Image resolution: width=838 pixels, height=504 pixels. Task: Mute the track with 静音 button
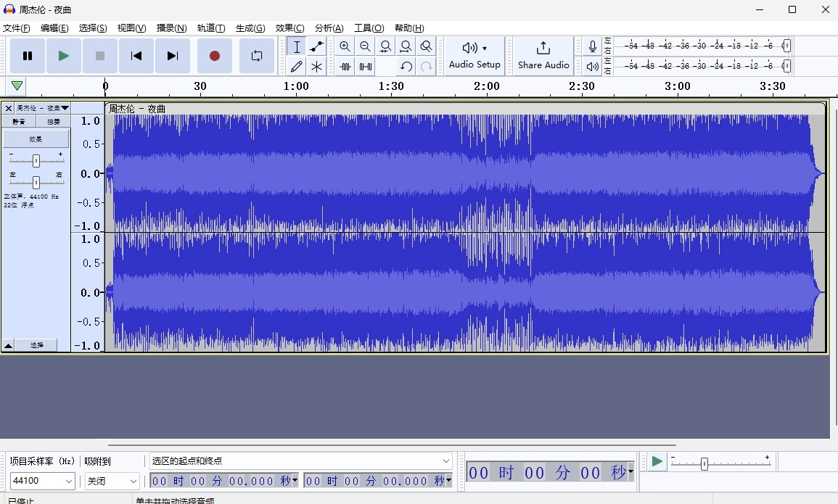[18, 122]
